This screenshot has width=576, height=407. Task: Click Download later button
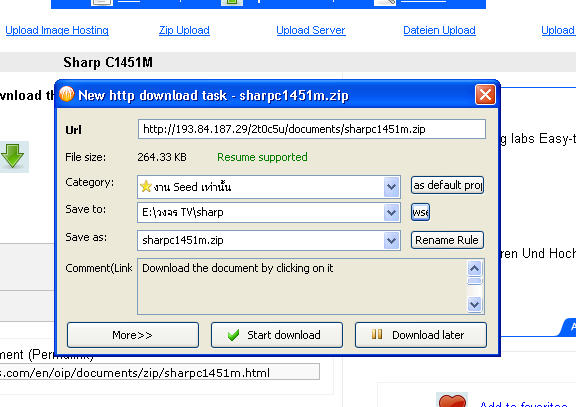pos(421,335)
